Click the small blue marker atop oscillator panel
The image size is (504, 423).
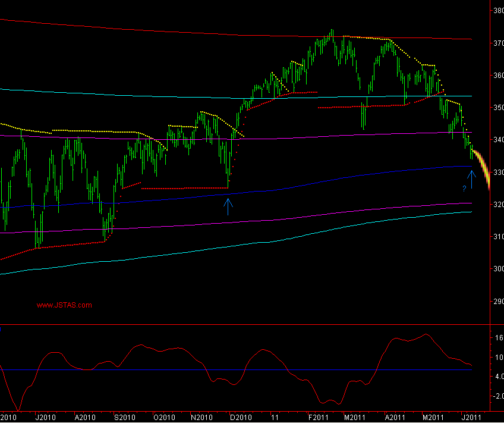[1, 328]
